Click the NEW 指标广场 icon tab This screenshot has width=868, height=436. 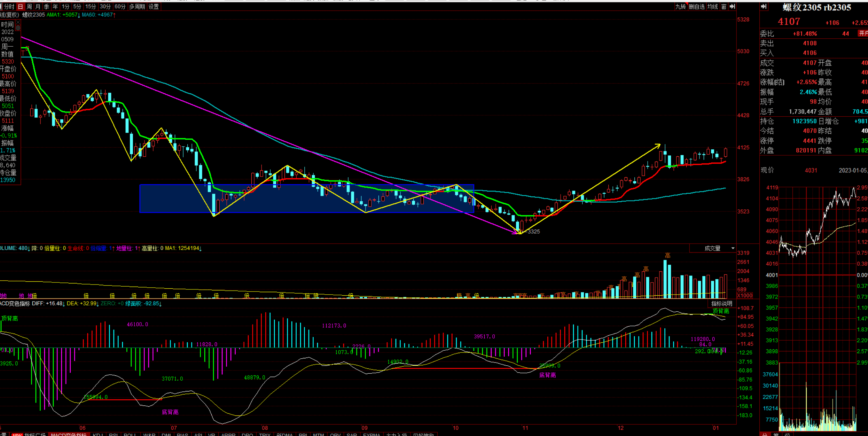(29, 434)
